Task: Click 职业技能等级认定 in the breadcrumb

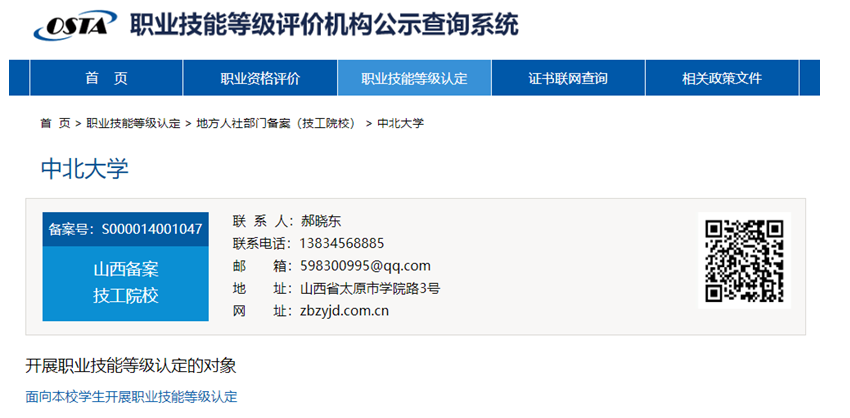Action: point(133,123)
